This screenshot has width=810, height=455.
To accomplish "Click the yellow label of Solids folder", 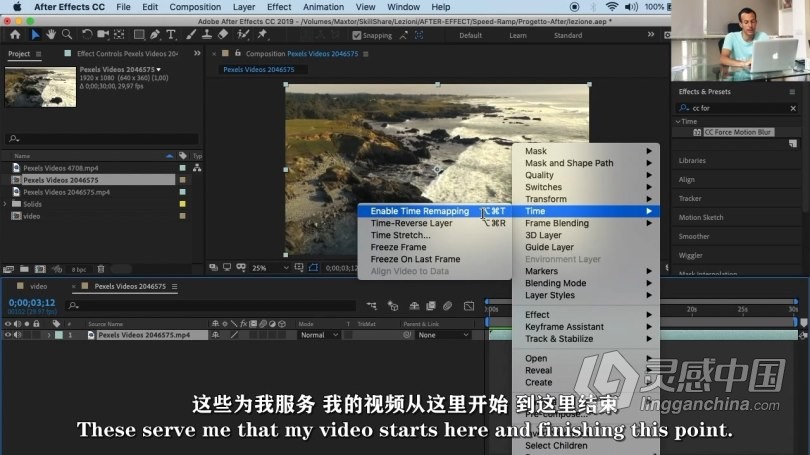I will (182, 204).
